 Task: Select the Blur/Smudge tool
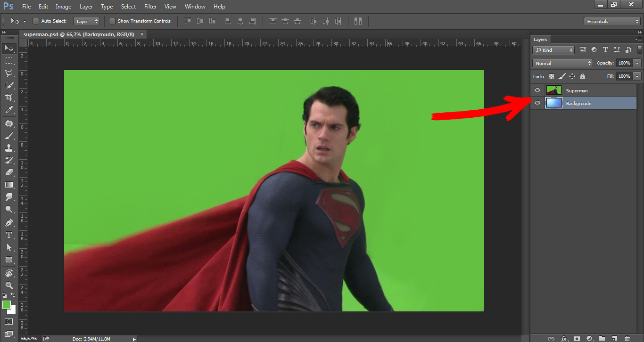coord(9,197)
